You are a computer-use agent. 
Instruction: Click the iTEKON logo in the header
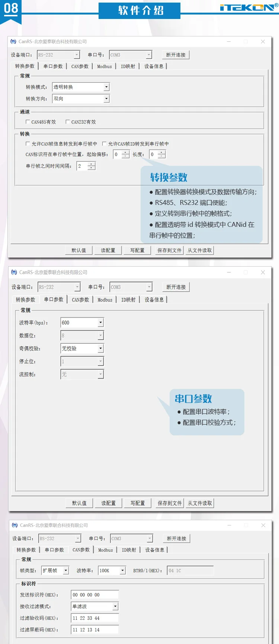pyautogui.click(x=248, y=7)
